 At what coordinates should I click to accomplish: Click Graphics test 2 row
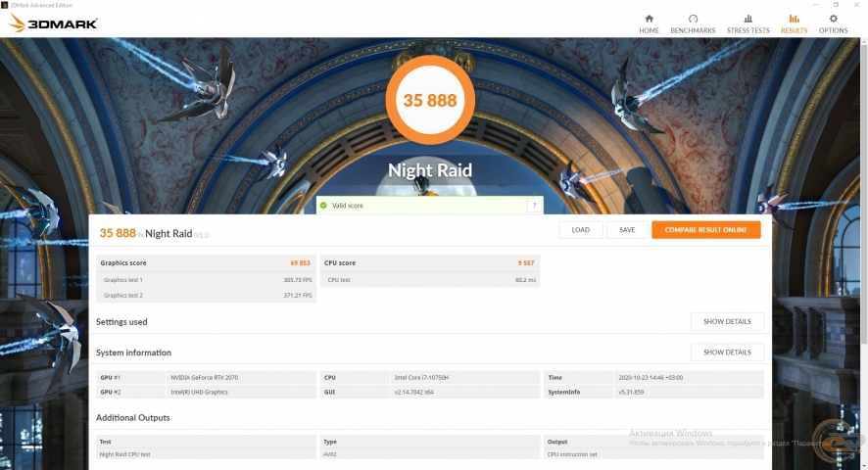pyautogui.click(x=206, y=295)
